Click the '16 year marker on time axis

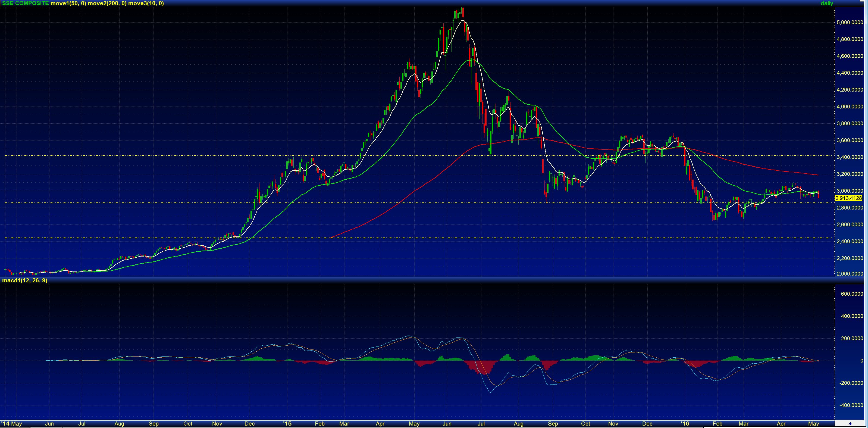[x=685, y=424]
